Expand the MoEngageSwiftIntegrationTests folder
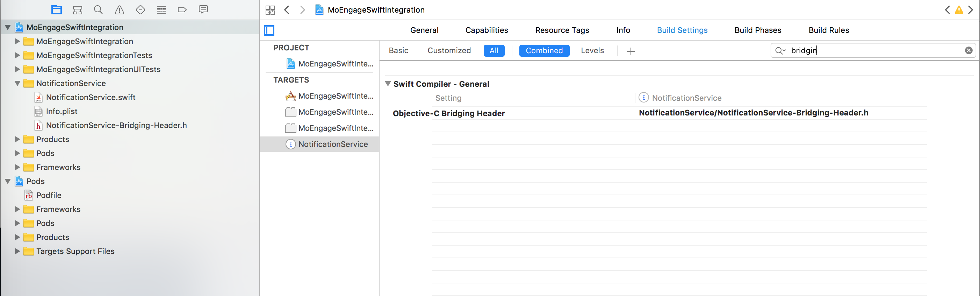 click(17, 55)
